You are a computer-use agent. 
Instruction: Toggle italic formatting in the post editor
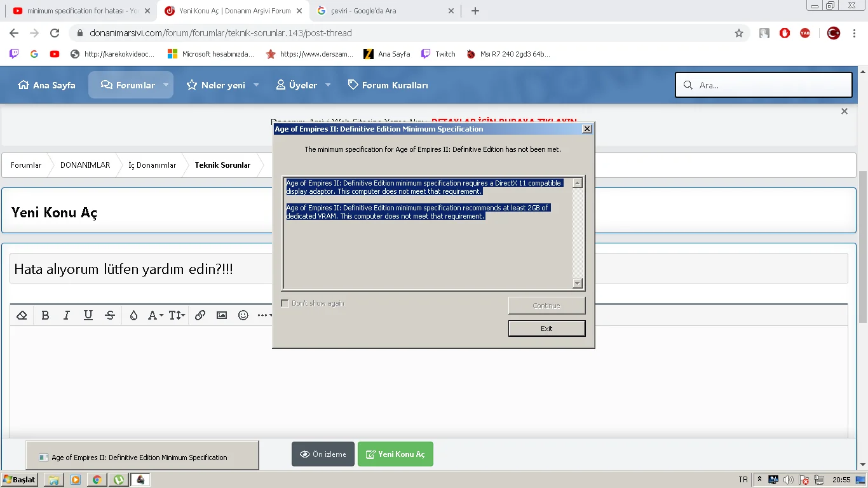(x=66, y=315)
